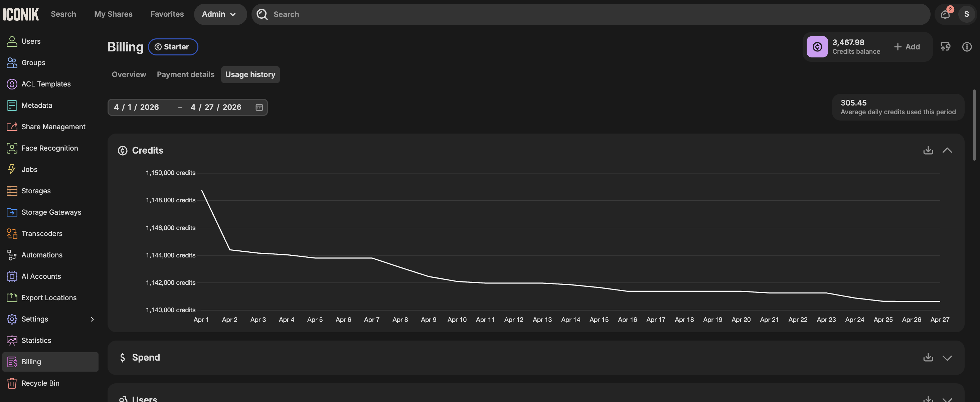This screenshot has height=402, width=980.
Task: Expand the Settings submenu arrow
Action: [x=92, y=319]
